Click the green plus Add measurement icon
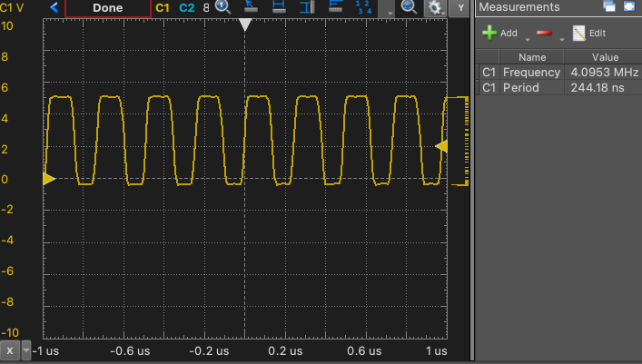642x364 pixels. 489,33
